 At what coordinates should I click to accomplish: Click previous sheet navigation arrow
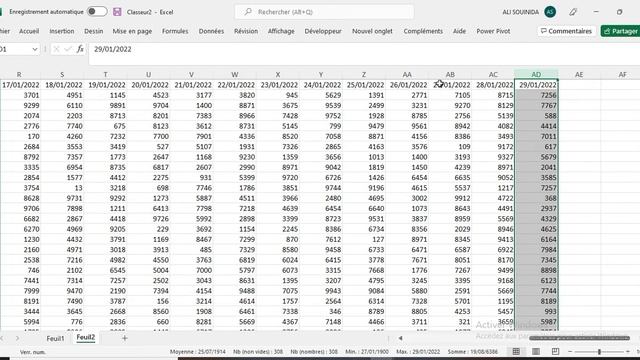pos(2,338)
